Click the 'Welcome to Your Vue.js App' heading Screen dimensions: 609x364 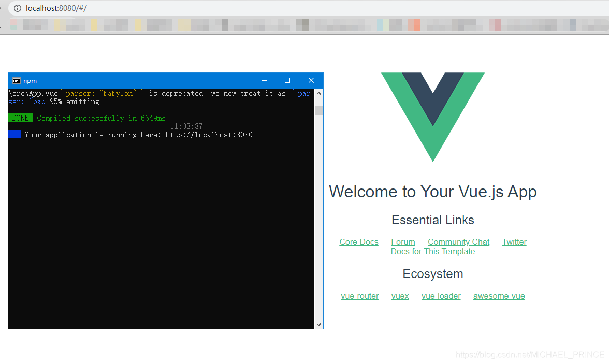coord(433,192)
